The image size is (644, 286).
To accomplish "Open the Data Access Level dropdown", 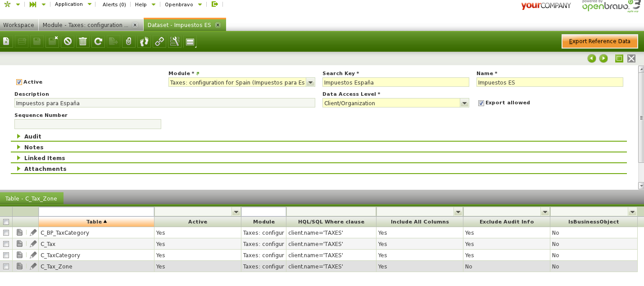I will pos(464,103).
